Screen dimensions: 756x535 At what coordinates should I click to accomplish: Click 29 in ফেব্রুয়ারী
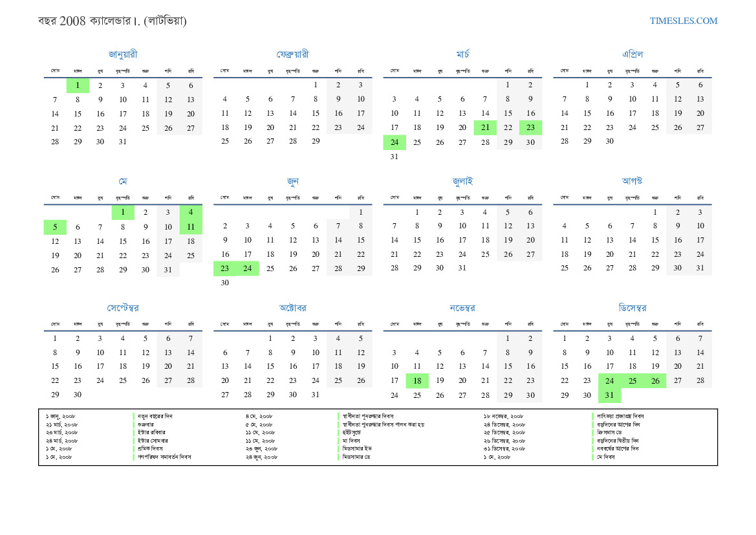coord(316,141)
